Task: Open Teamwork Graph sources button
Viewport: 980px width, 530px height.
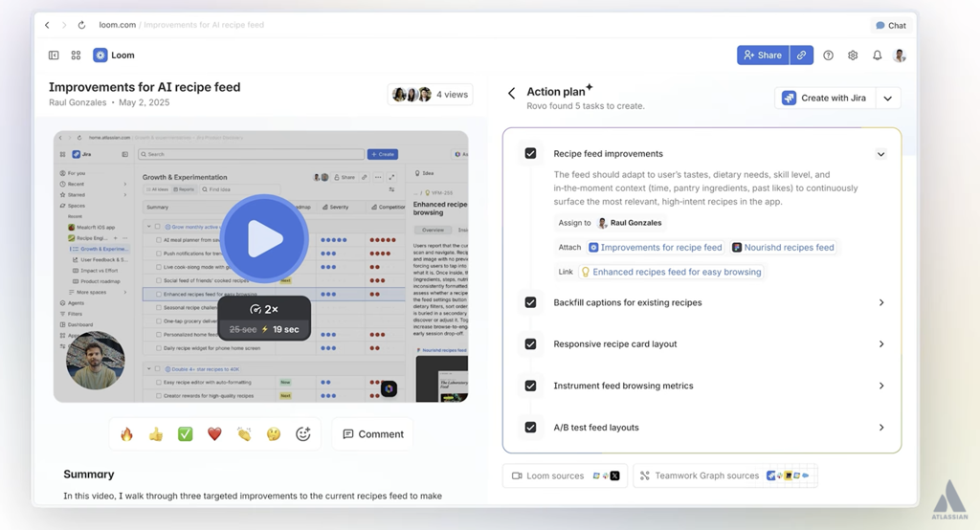Action: [725, 475]
